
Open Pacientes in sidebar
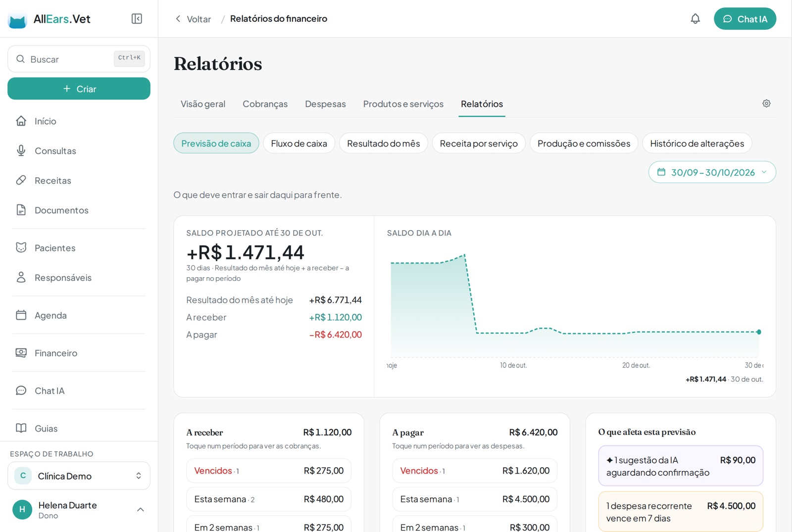pos(79,248)
